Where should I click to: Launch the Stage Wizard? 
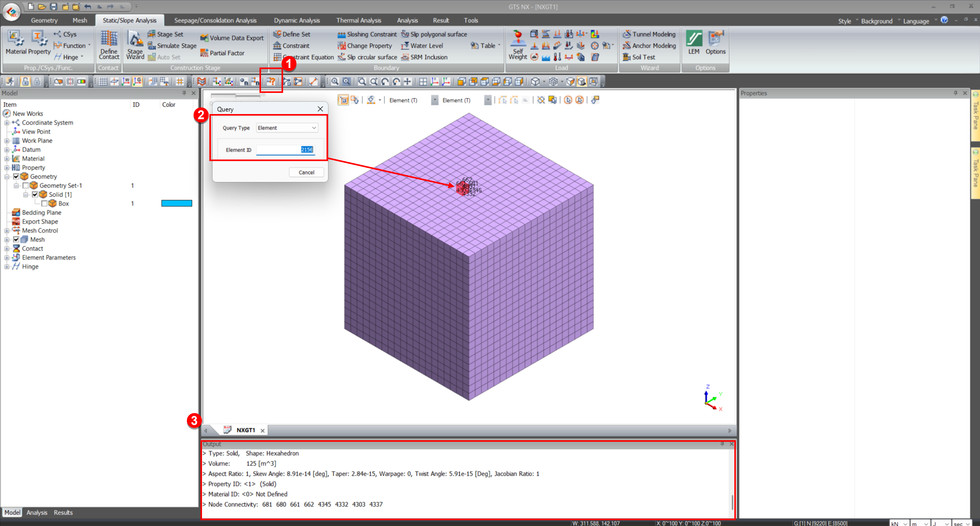point(135,45)
